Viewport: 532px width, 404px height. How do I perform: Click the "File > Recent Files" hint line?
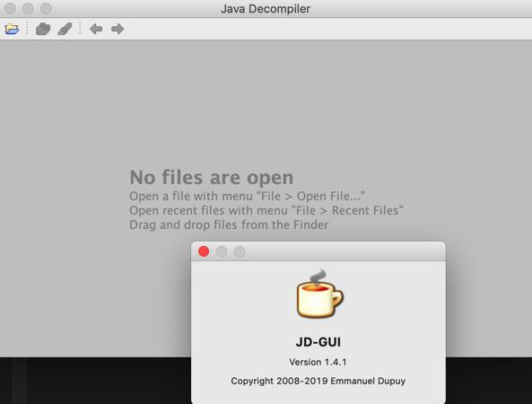coord(266,210)
